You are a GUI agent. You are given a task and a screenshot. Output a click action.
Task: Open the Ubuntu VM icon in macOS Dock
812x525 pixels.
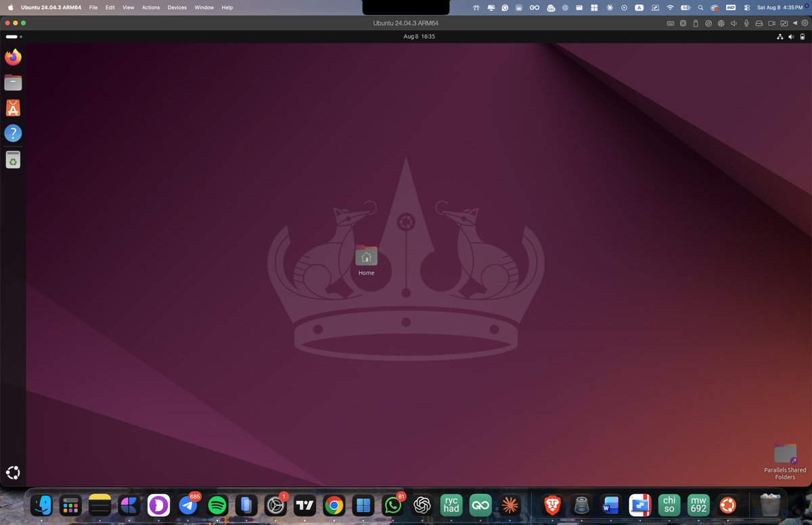(x=727, y=505)
